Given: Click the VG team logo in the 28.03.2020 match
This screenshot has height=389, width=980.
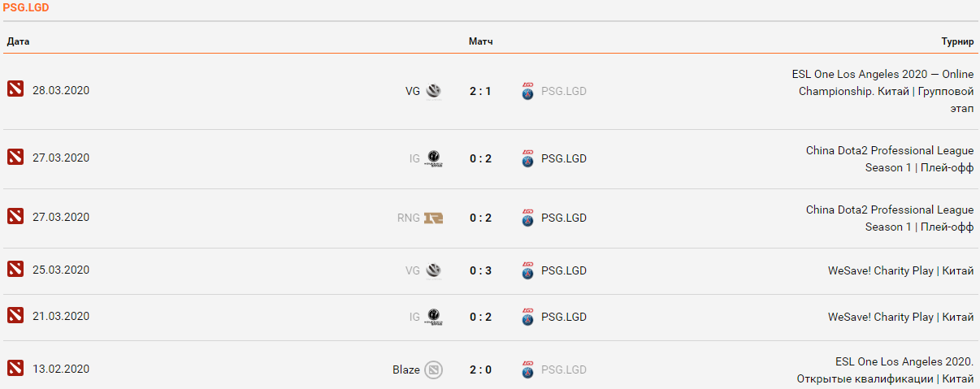Looking at the screenshot, I should coord(434,91).
